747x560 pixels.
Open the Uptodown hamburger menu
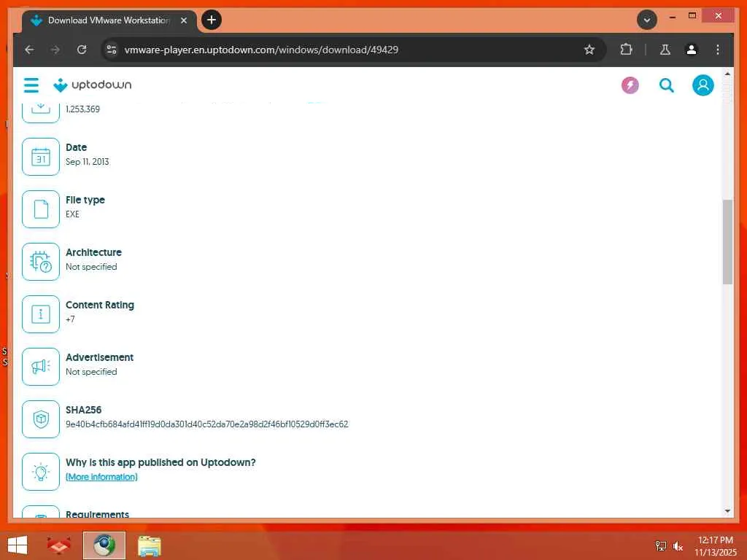tap(31, 85)
